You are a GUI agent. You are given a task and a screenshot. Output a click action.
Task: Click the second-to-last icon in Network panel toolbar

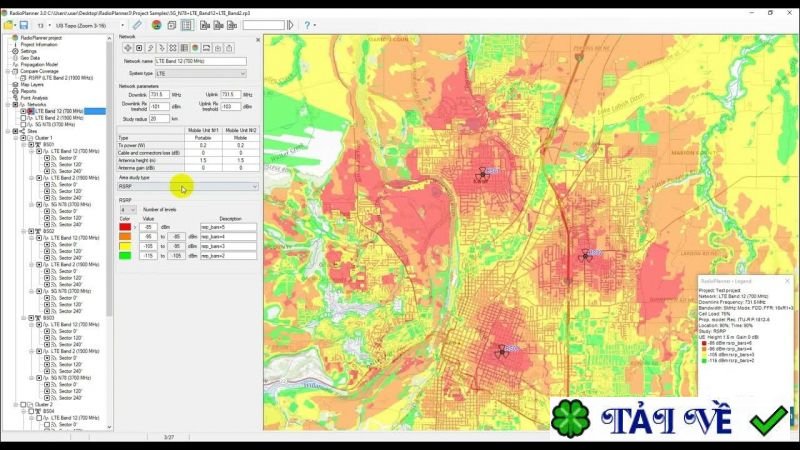(218, 48)
